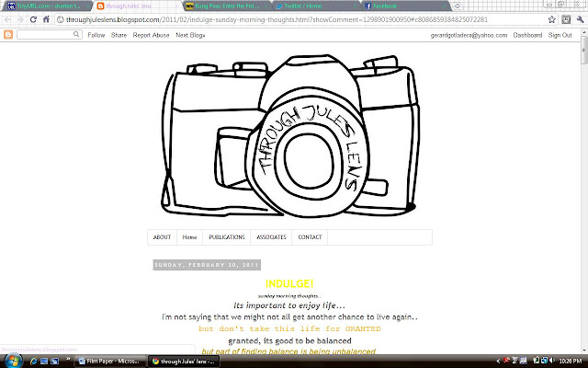Open the CONTACT page tab
The height and width of the screenshot is (368, 588).
(310, 237)
